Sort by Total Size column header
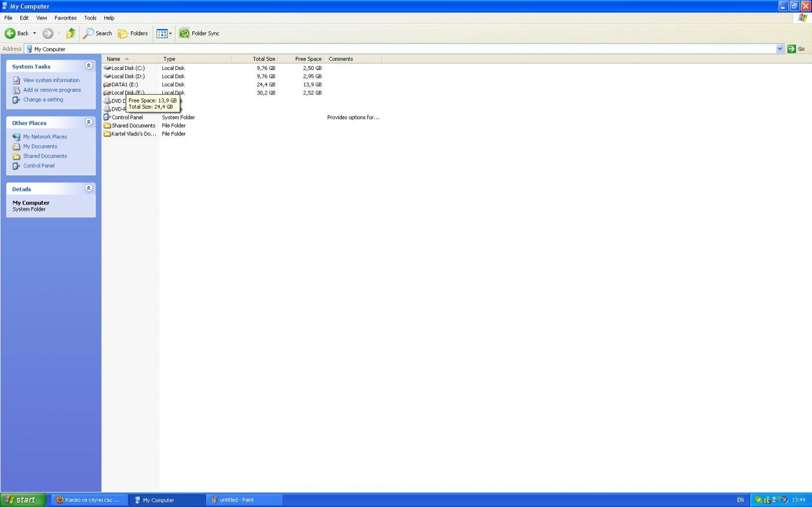812x507 pixels. pyautogui.click(x=264, y=59)
